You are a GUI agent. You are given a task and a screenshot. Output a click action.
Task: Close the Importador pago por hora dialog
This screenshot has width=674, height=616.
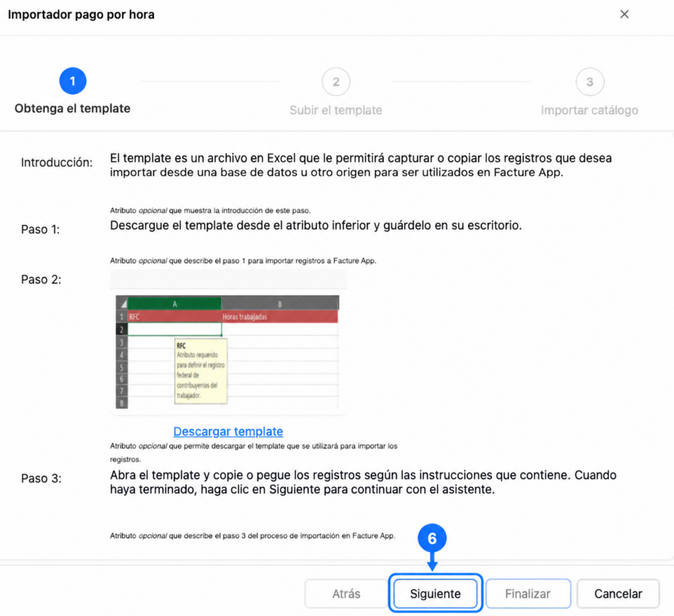pyautogui.click(x=624, y=14)
